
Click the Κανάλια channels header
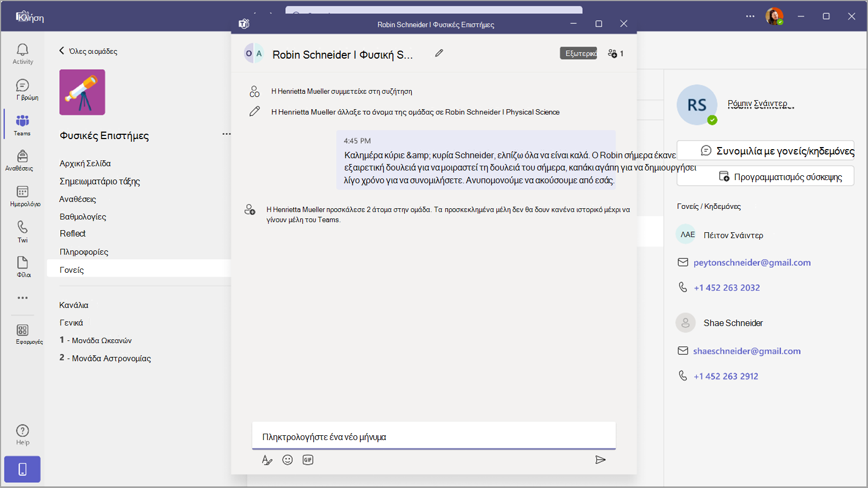tap(74, 305)
